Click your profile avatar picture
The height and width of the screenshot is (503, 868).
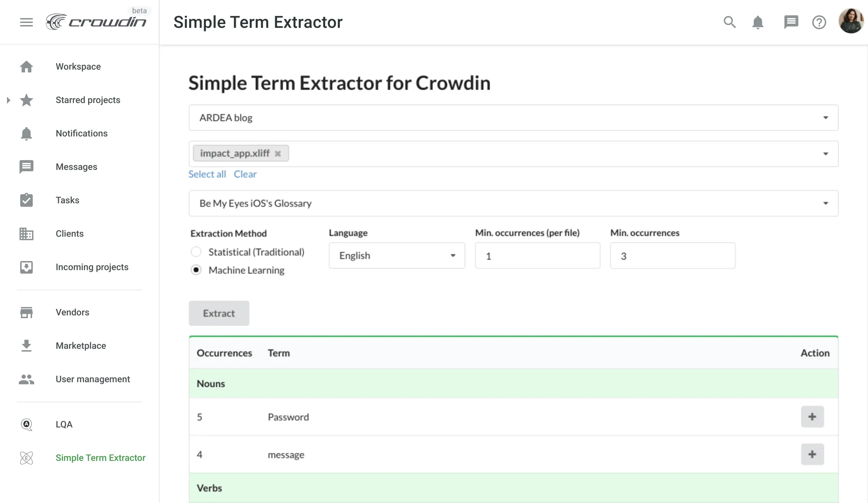[851, 22]
